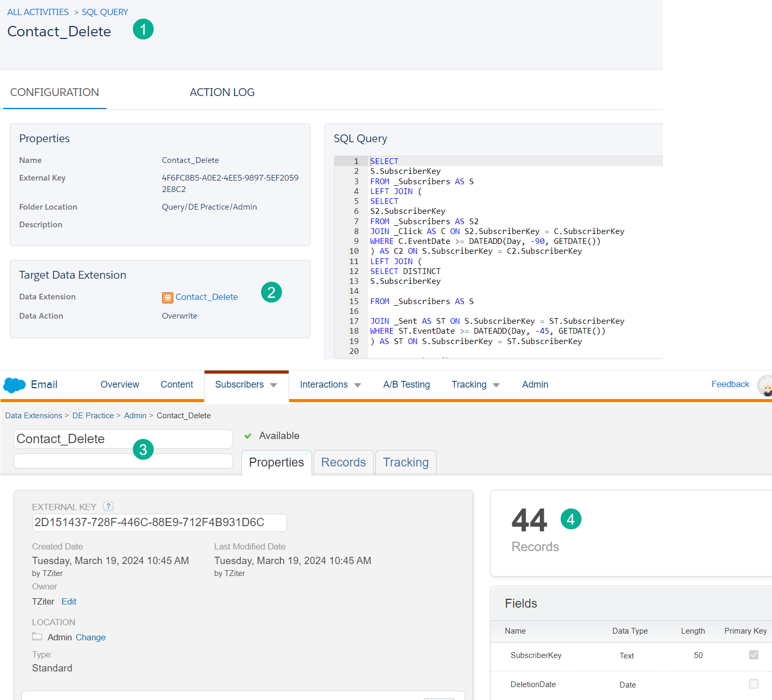Screen dimensions: 772x700
Task: Click the folder icon beside Admin location
Action: point(37,636)
